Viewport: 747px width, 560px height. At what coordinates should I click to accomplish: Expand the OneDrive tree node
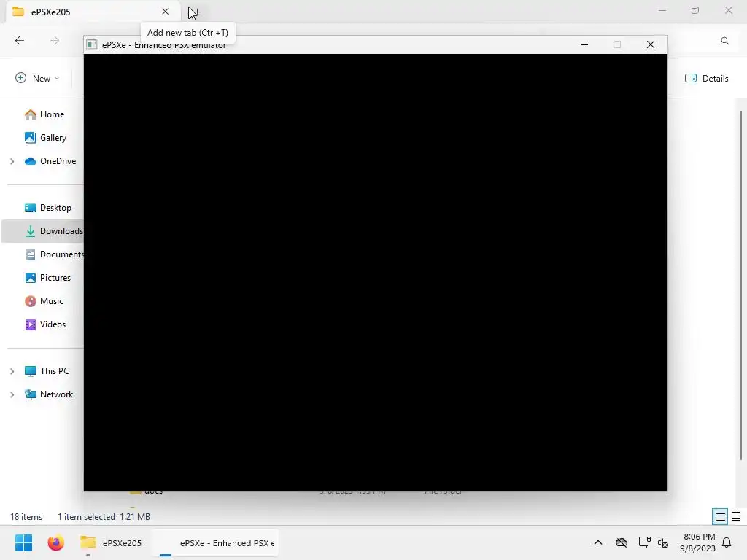tap(12, 161)
